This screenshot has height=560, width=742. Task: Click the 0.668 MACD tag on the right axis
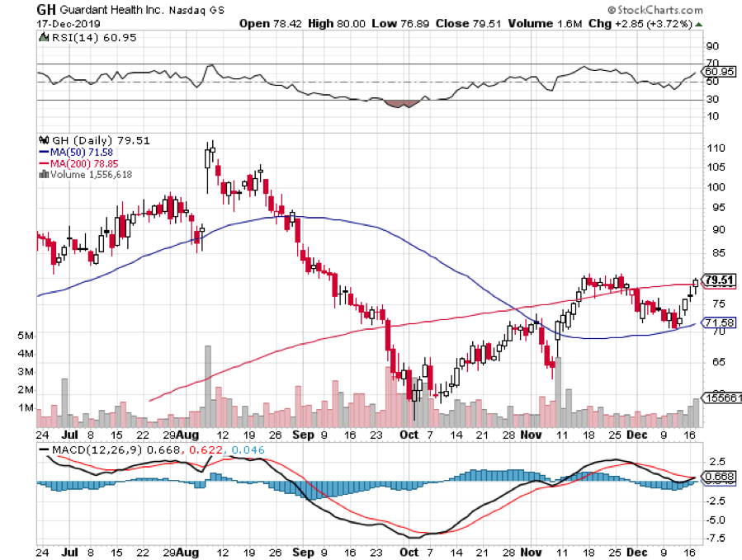719,477
